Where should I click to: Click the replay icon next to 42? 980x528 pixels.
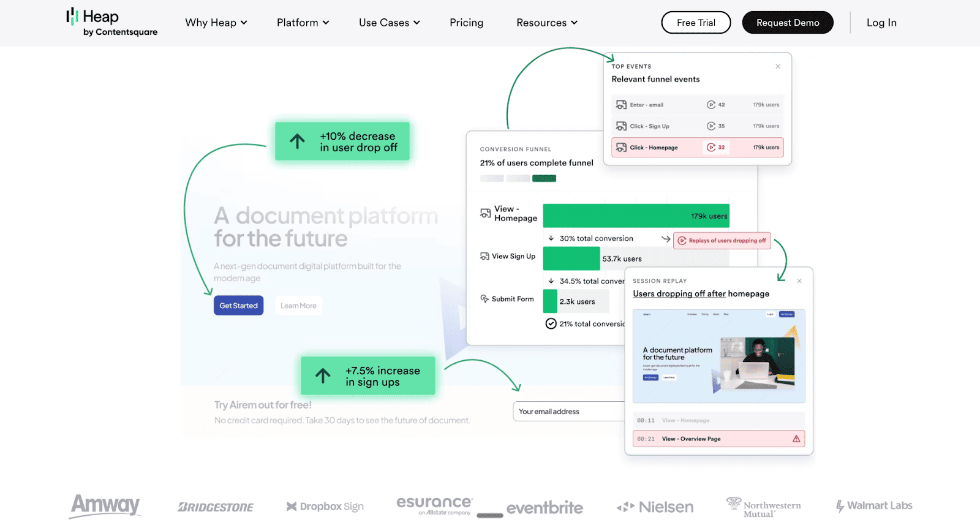711,105
